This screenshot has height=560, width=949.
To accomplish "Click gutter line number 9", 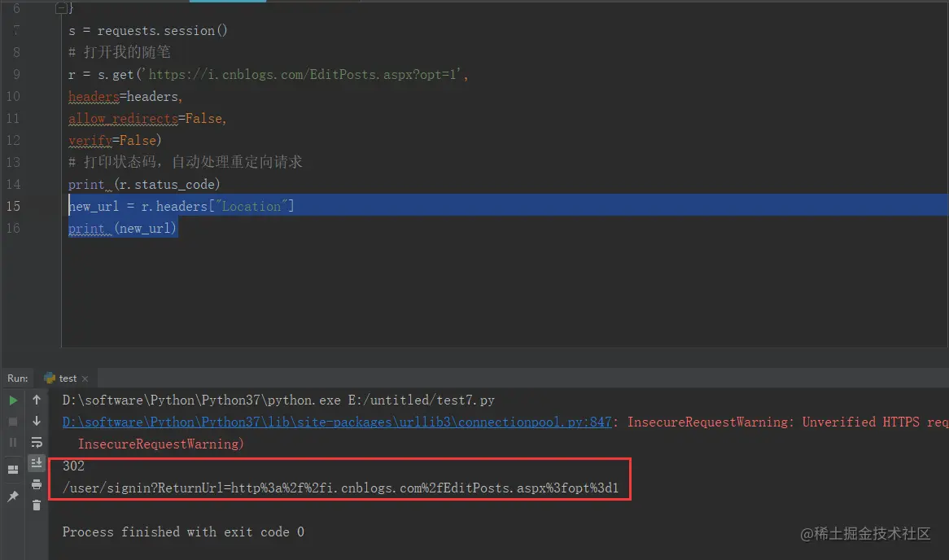I will pyautogui.click(x=16, y=74).
